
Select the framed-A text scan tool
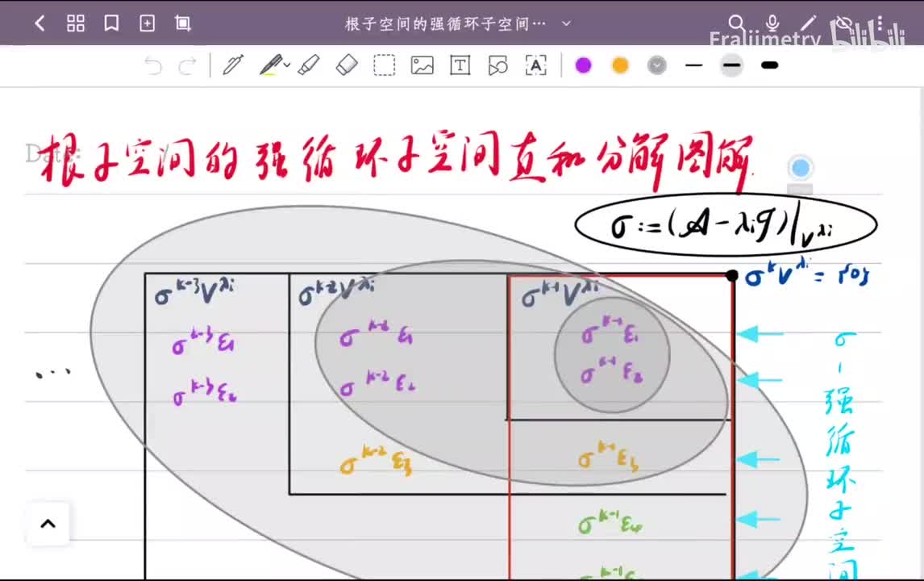pyautogui.click(x=535, y=65)
